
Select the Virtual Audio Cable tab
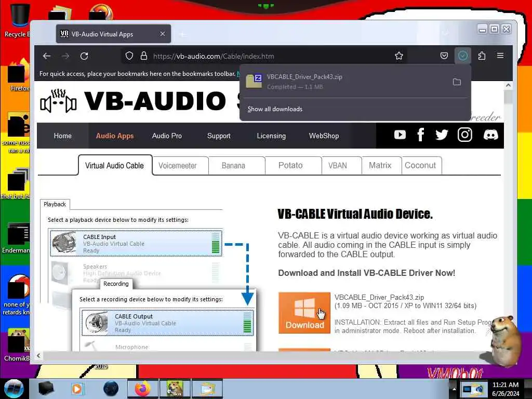(x=115, y=166)
